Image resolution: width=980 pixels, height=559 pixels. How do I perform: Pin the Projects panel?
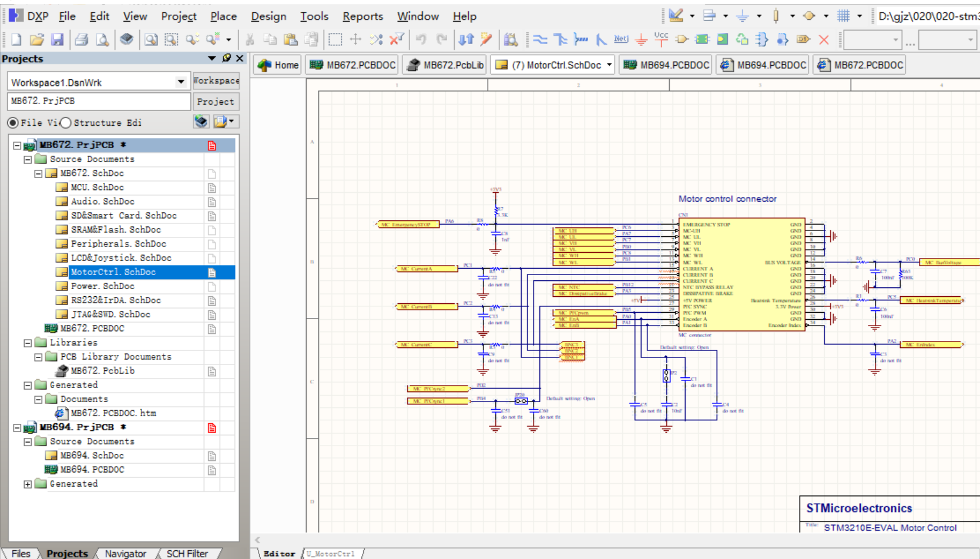point(227,58)
